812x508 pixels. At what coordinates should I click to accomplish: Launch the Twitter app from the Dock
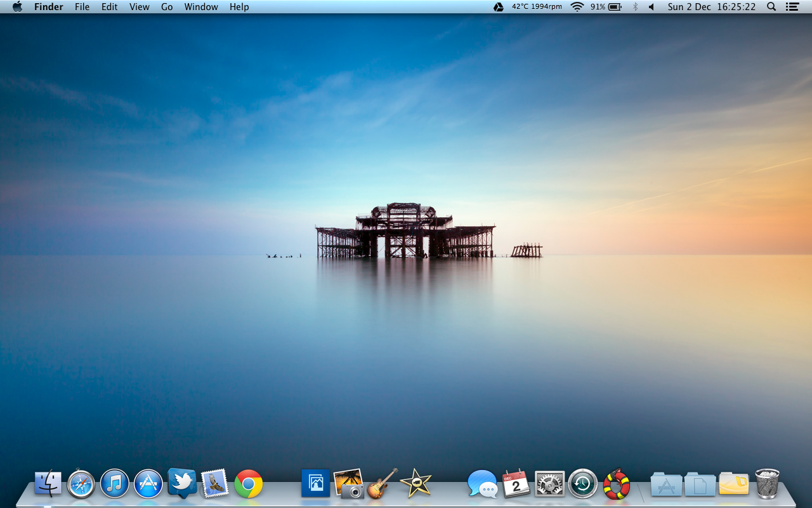pos(182,483)
